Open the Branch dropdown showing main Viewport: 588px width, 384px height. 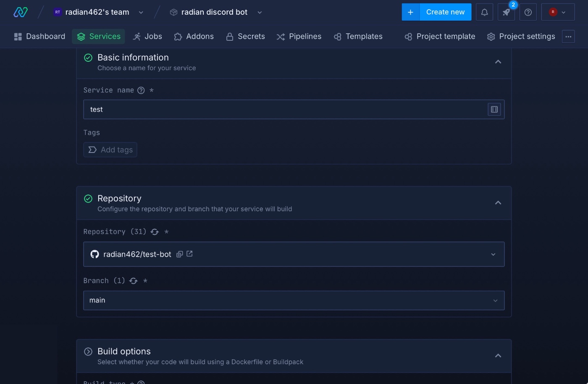click(x=294, y=300)
